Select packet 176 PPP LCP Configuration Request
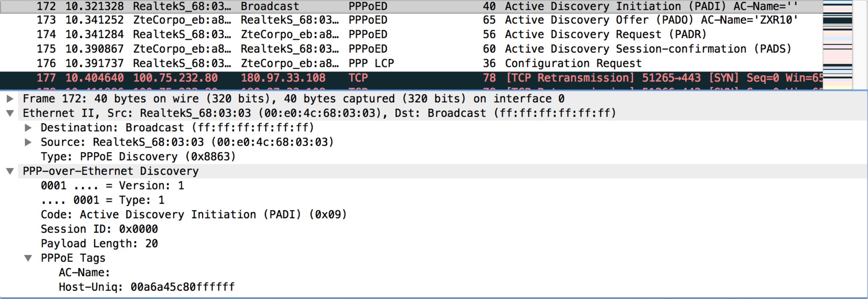 [411, 63]
